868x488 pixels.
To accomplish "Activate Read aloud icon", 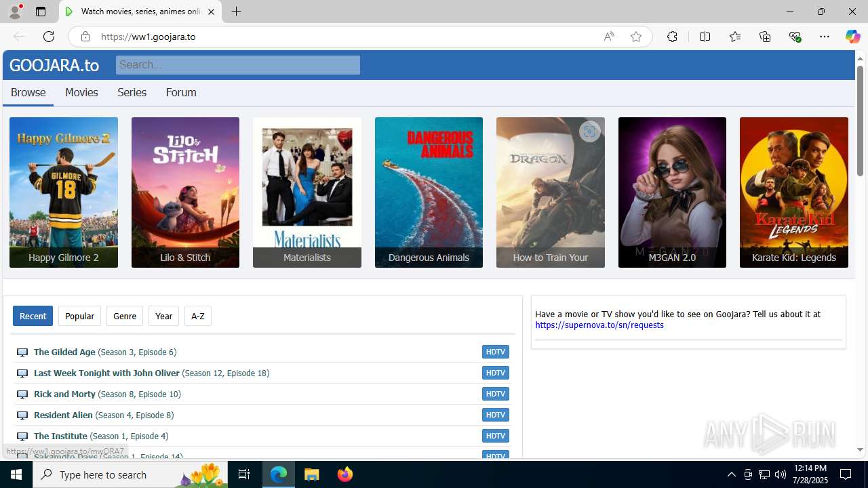I will [x=609, y=37].
